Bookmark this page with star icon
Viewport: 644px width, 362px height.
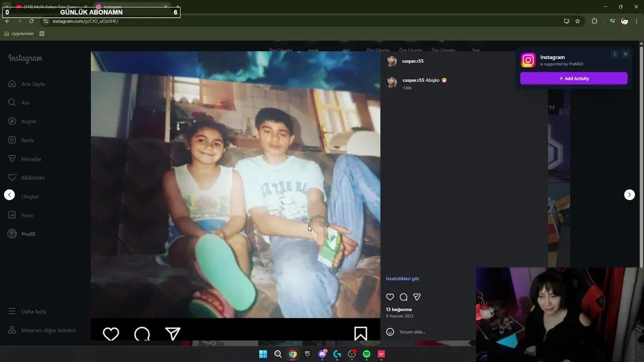coord(578,21)
